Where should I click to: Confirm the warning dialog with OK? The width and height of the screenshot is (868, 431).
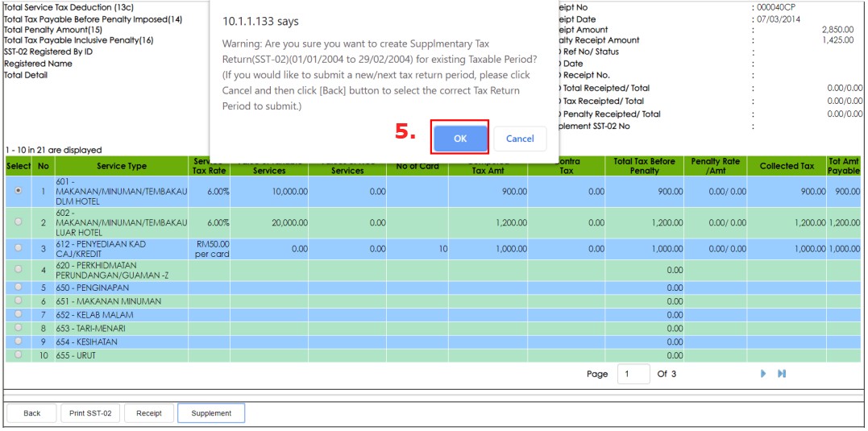(x=459, y=139)
